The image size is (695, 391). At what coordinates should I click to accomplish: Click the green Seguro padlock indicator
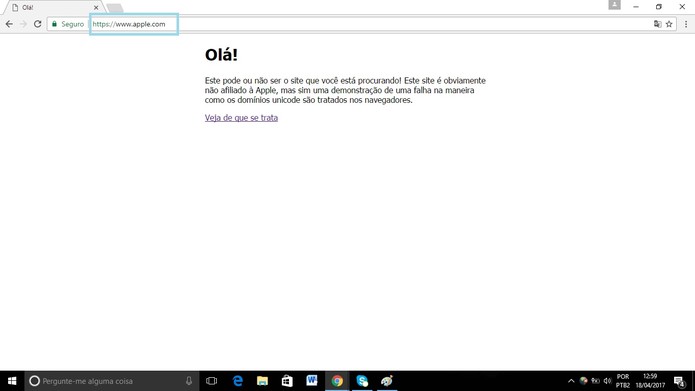tap(68, 24)
